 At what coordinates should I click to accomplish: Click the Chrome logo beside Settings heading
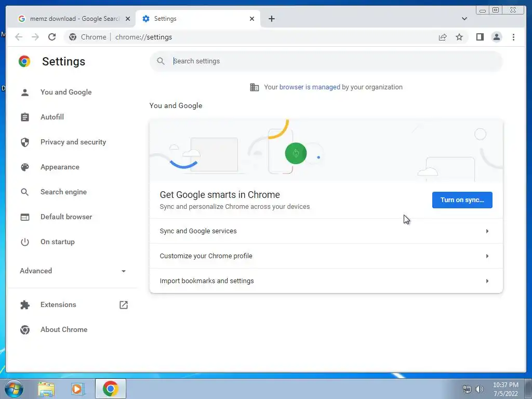24,61
